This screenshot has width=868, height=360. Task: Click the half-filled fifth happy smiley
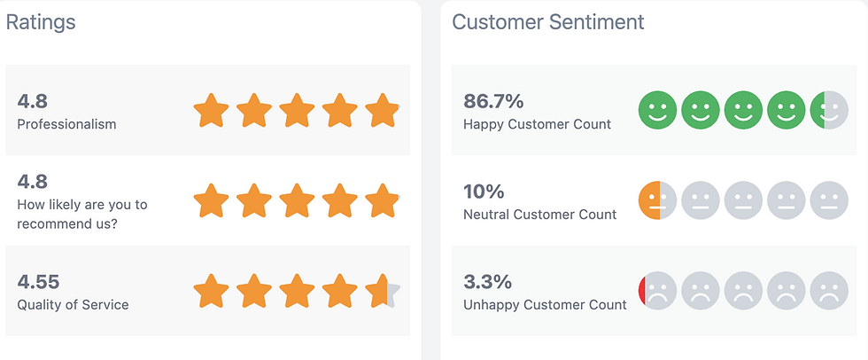pyautogui.click(x=829, y=110)
